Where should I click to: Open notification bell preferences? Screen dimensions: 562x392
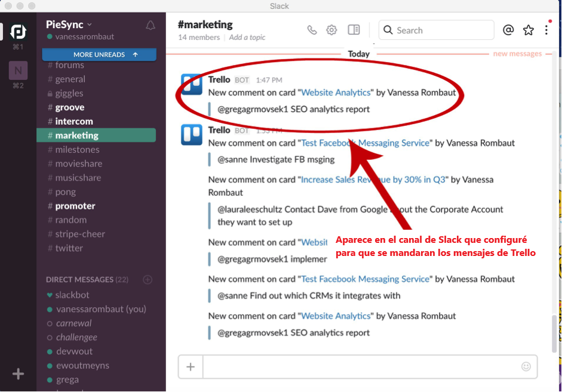[150, 25]
